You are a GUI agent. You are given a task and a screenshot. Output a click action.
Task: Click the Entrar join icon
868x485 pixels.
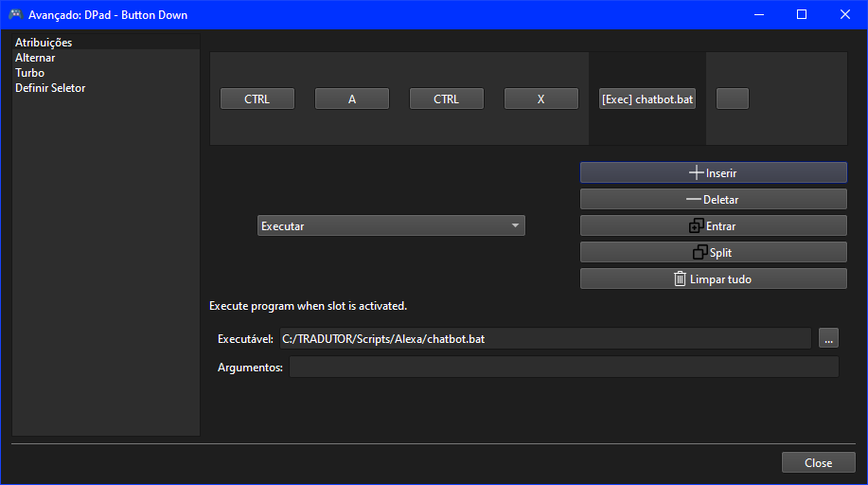[x=696, y=226]
